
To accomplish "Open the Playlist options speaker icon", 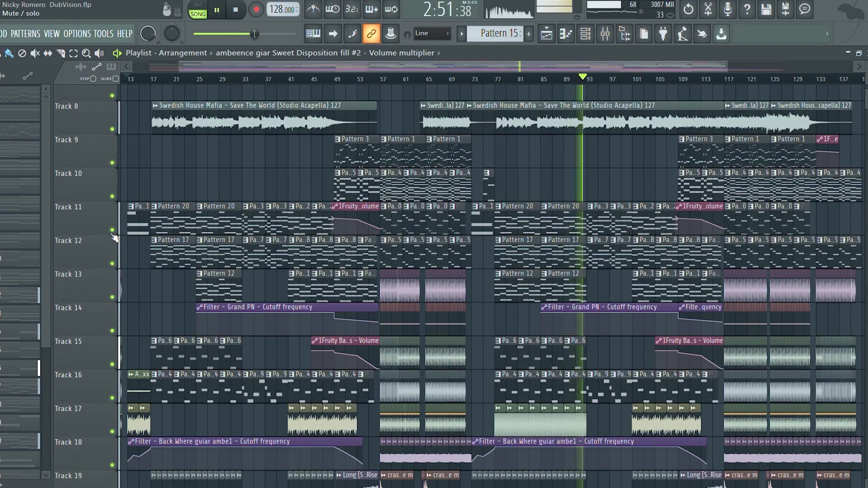I will tap(117, 53).
